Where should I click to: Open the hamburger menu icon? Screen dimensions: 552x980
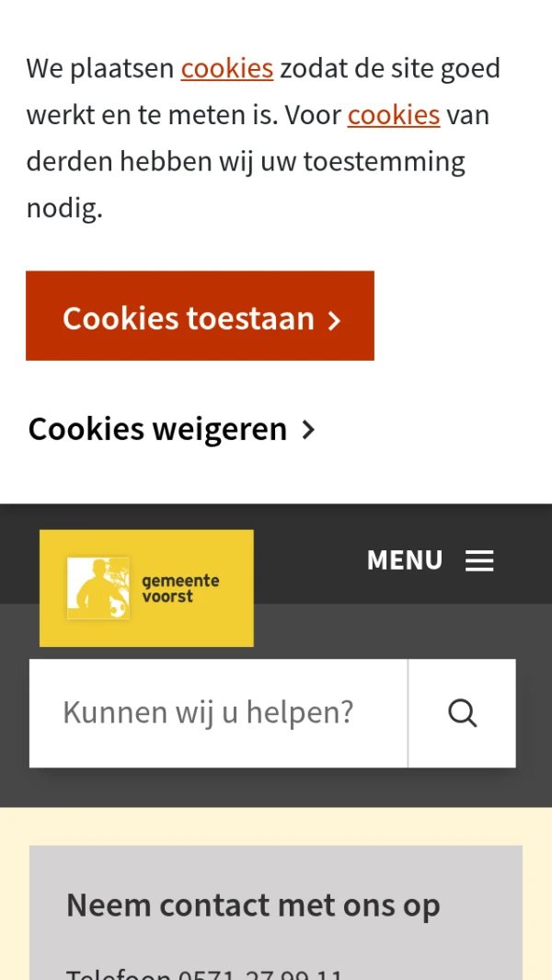[479, 560]
